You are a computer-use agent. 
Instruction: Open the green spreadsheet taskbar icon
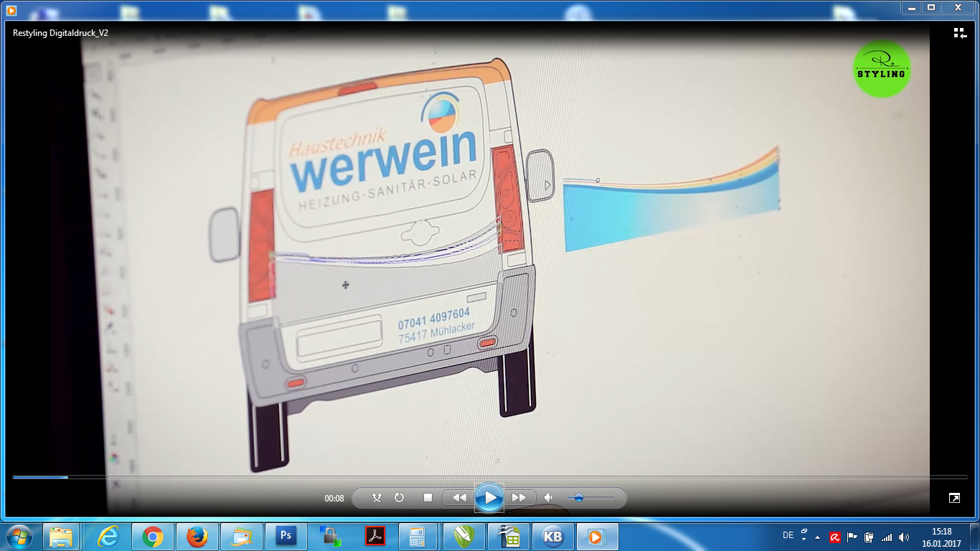pyautogui.click(x=508, y=537)
